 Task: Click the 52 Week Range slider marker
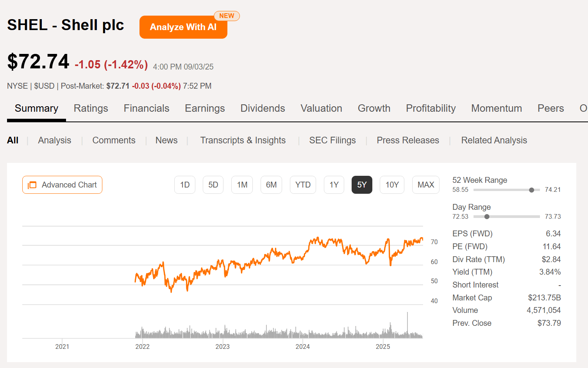531,190
